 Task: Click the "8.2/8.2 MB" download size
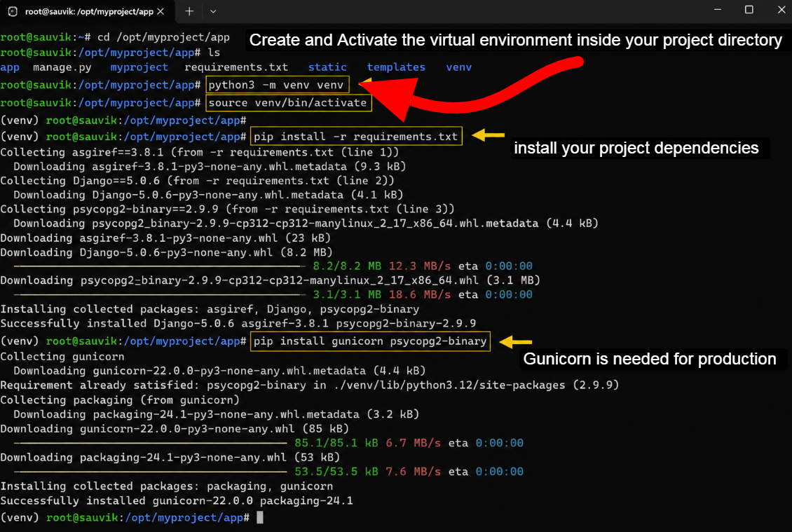(x=347, y=266)
